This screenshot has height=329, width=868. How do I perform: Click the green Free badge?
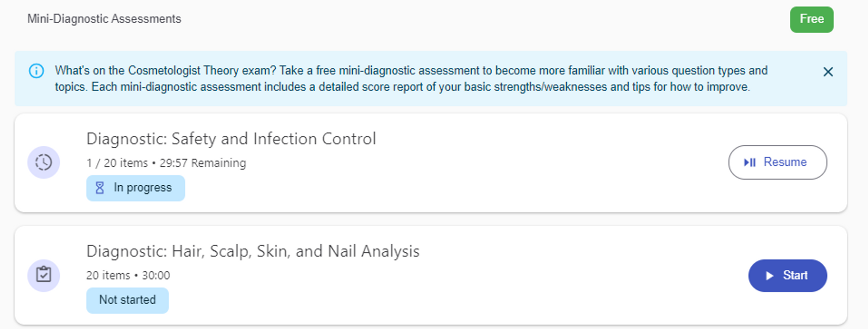tap(811, 19)
